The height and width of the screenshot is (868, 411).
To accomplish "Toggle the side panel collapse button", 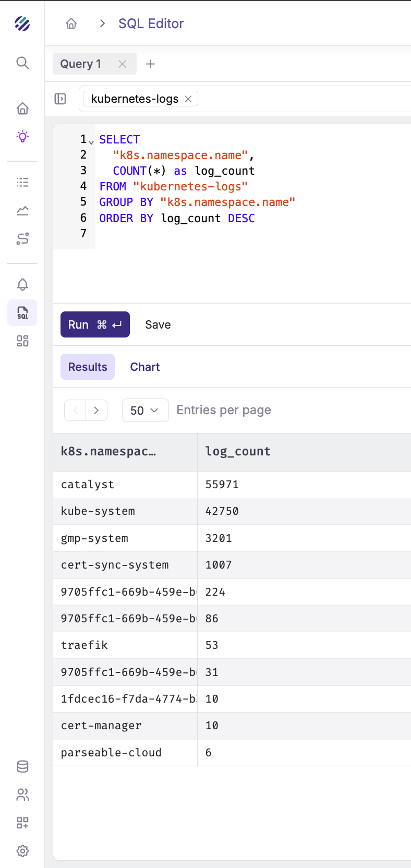I will pyautogui.click(x=61, y=99).
